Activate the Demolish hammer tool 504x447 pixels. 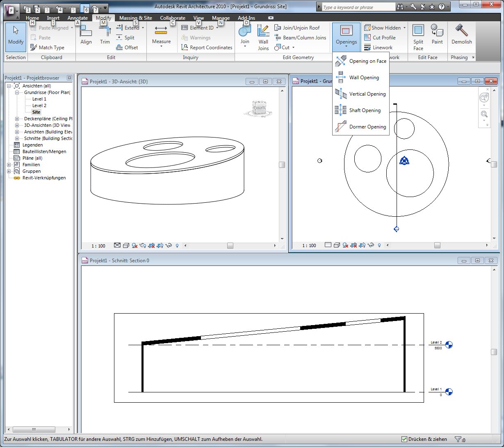point(462,35)
